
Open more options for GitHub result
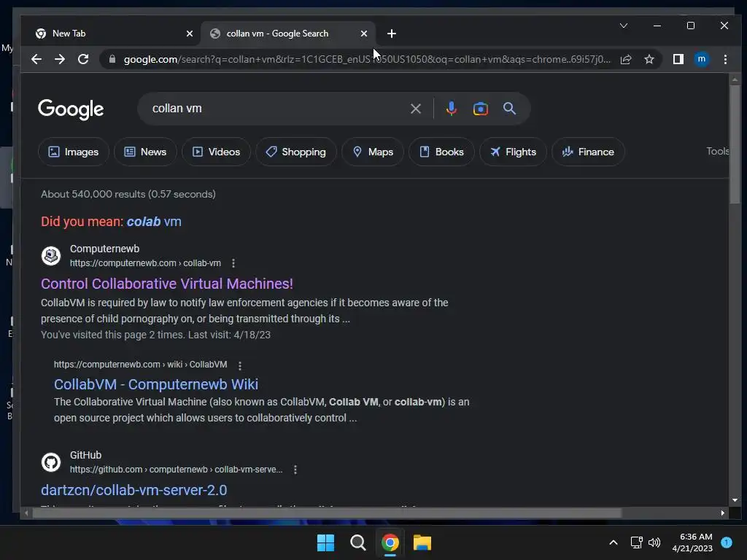tap(295, 470)
